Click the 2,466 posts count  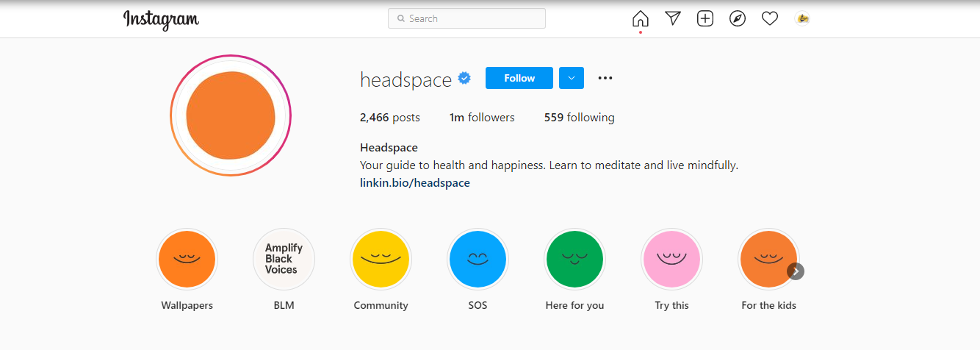390,118
